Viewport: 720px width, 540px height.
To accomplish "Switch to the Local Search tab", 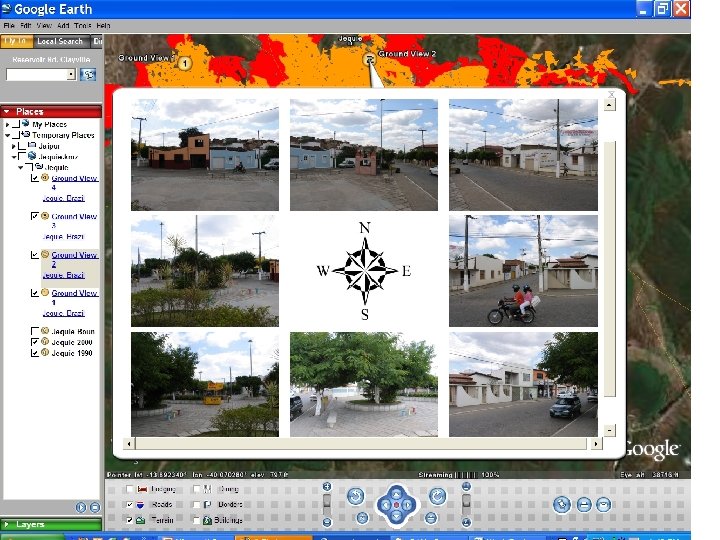I will (60, 41).
